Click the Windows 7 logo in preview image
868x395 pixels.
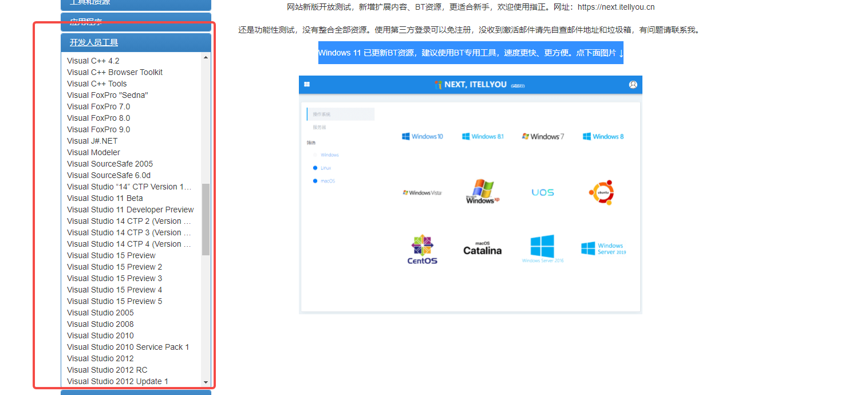(543, 136)
